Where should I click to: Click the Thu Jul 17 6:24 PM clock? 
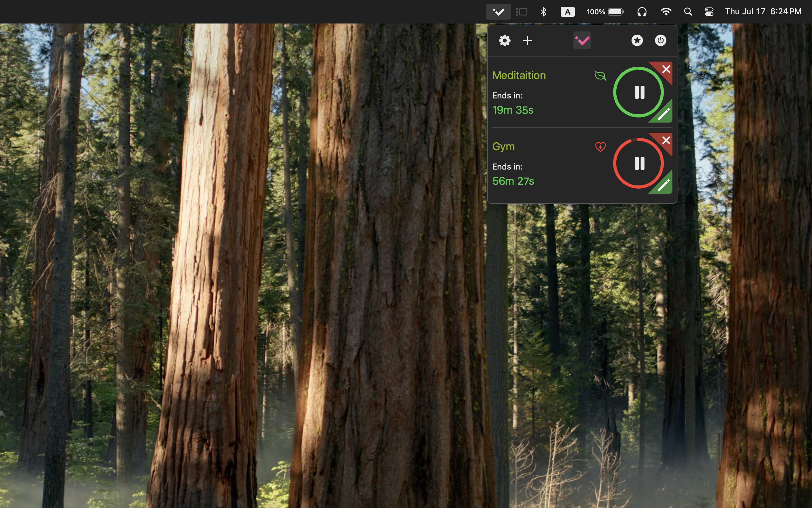coord(763,12)
